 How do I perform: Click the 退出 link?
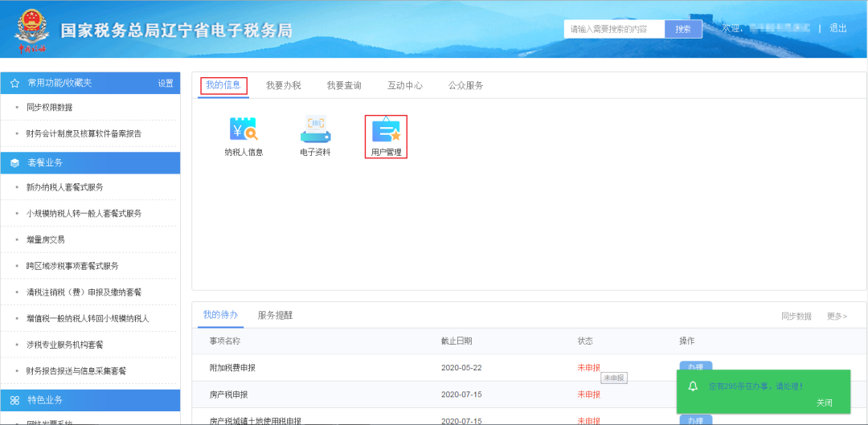[x=838, y=28]
